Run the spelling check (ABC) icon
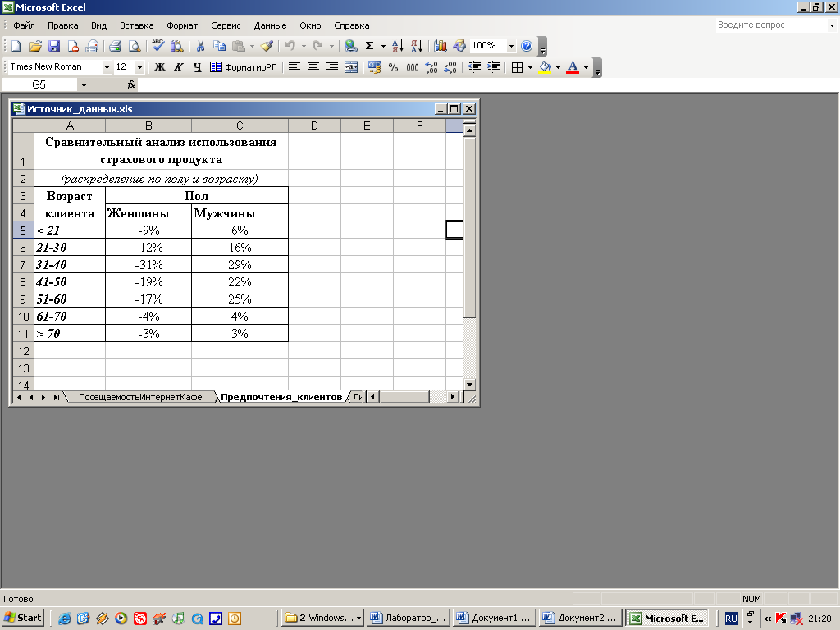The width and height of the screenshot is (840, 630). 158,46
